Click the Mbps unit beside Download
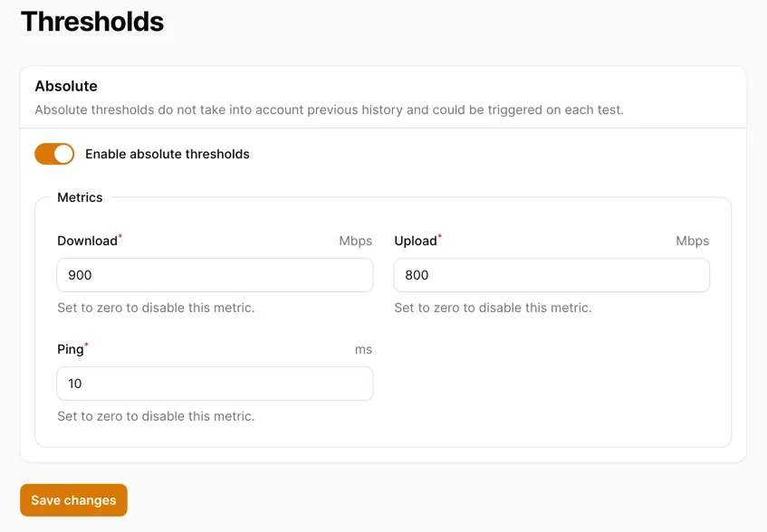Viewport: 767px width, 532px height. point(356,241)
